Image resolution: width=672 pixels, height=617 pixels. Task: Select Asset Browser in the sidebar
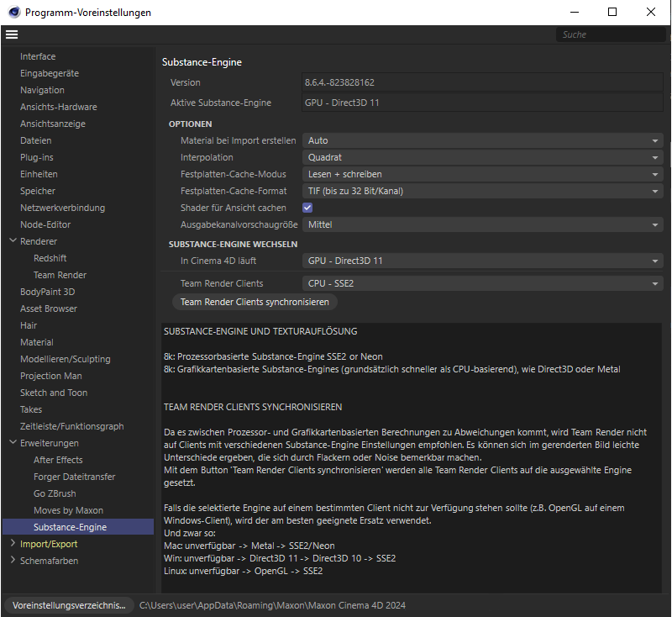[49, 308]
